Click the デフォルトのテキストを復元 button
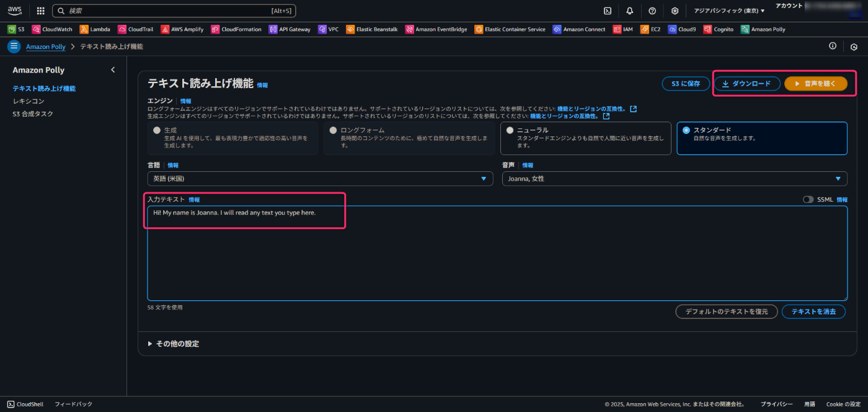868x412 pixels. 726,311
